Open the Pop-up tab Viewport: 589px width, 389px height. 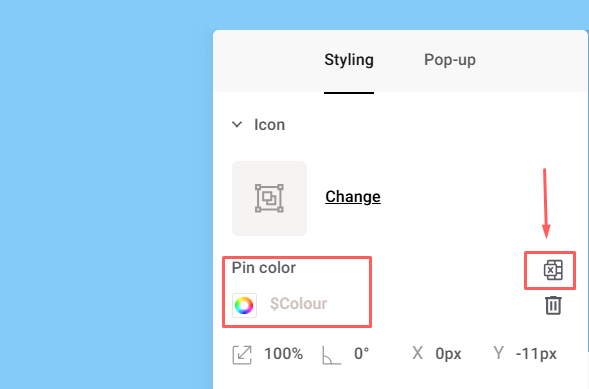click(x=450, y=60)
